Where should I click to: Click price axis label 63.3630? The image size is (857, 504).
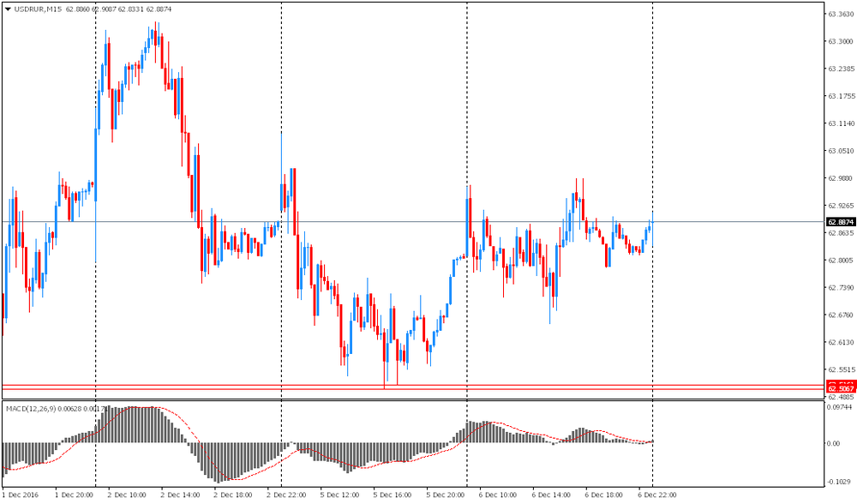tap(841, 15)
